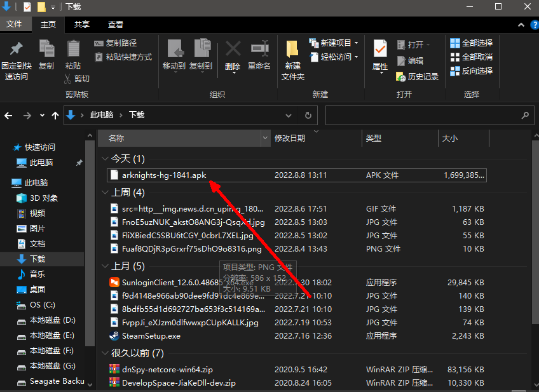The height and width of the screenshot is (392, 539).
Task: Open the 新建项目 dropdown
Action: click(334, 43)
